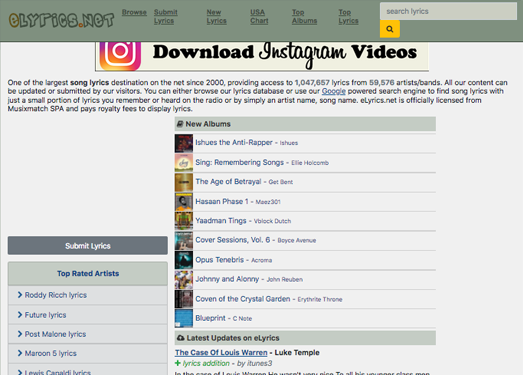Viewport: 523px width, 375px height.
Task: Open The Age of Betrayal cover thumbnail
Action: click(x=184, y=182)
